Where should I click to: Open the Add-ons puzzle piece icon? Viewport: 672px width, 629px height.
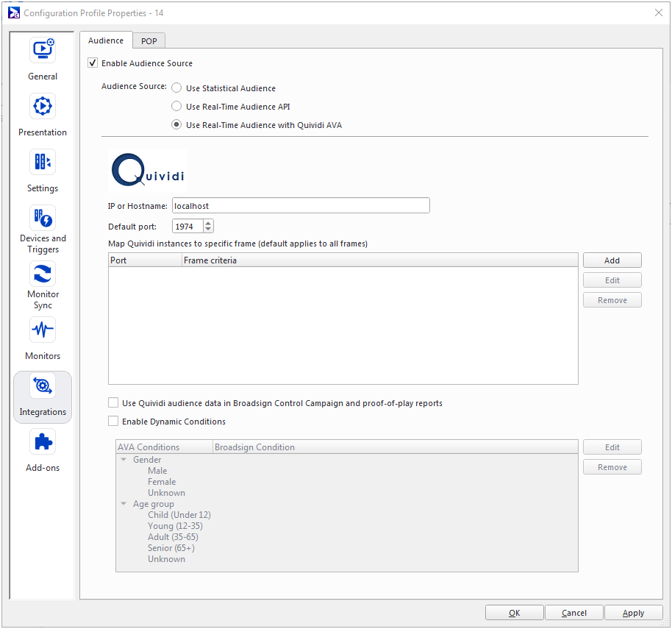click(x=43, y=442)
